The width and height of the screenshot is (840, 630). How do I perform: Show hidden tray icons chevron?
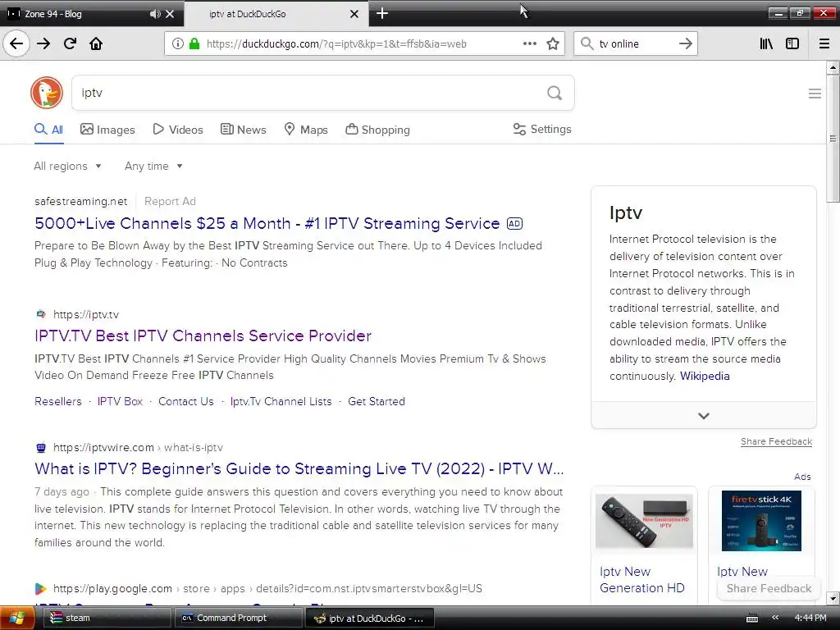pyautogui.click(x=774, y=618)
